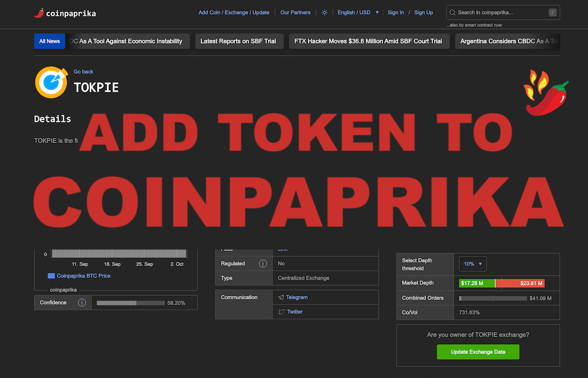The height and width of the screenshot is (378, 588).
Task: Click the Sign In link
Action: 396,13
